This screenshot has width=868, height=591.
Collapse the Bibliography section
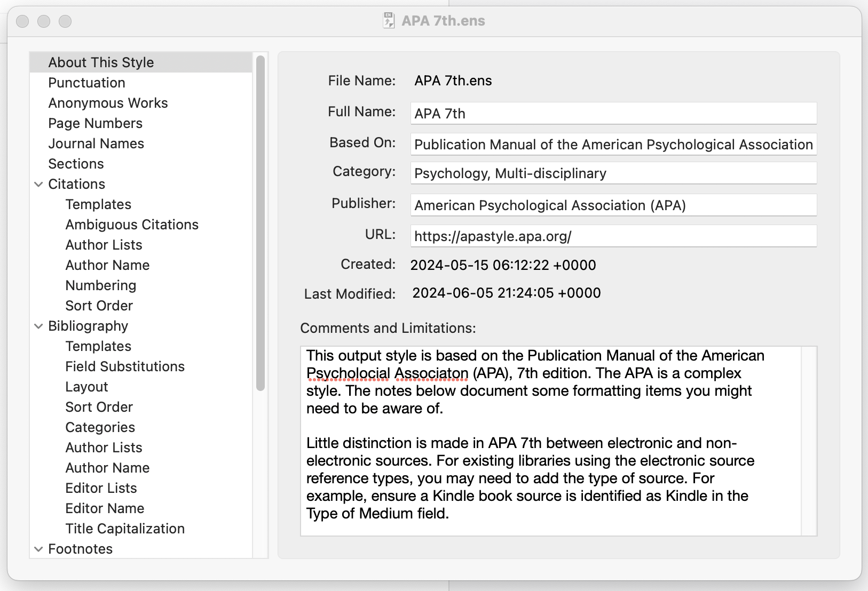pyautogui.click(x=37, y=325)
